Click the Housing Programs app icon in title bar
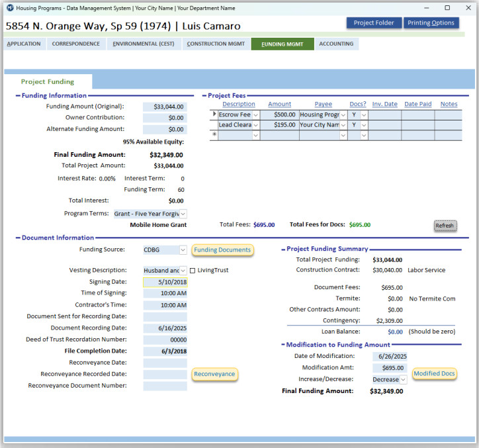Image resolution: width=479 pixels, height=448 pixels. [x=10, y=8]
